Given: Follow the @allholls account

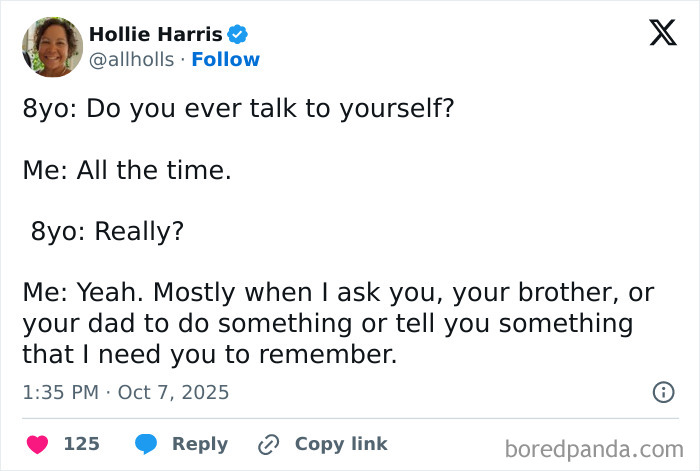Looking at the screenshot, I should (x=225, y=60).
